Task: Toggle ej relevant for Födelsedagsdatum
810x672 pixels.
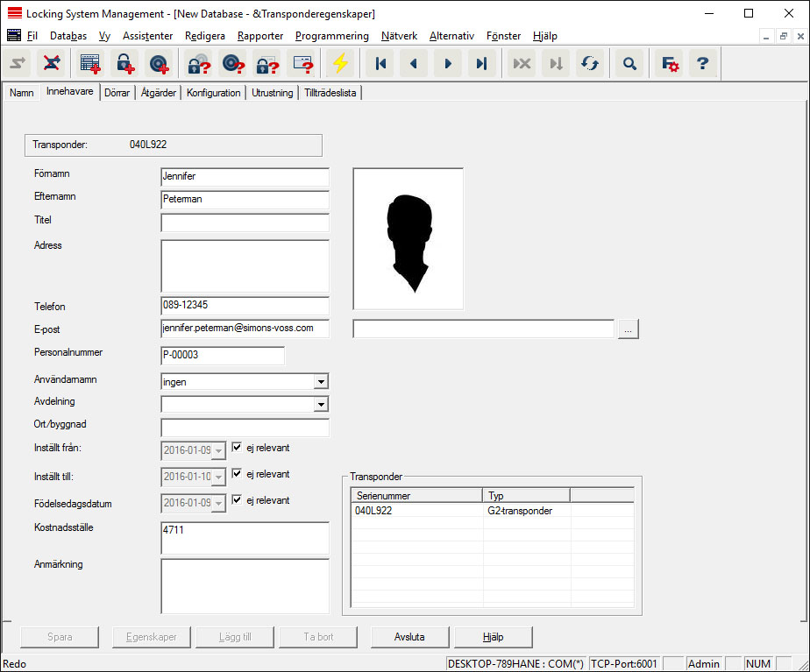Action: coord(237,500)
